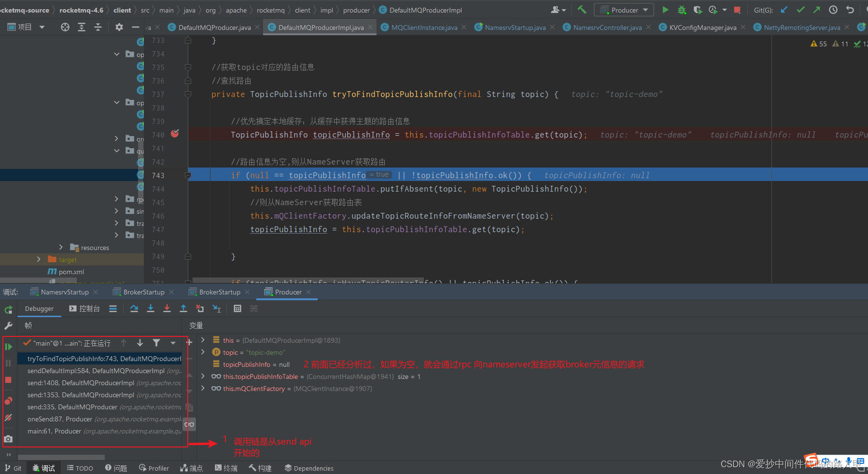Push commits with the green up arrow
The height and width of the screenshot is (474, 868).
[817, 10]
